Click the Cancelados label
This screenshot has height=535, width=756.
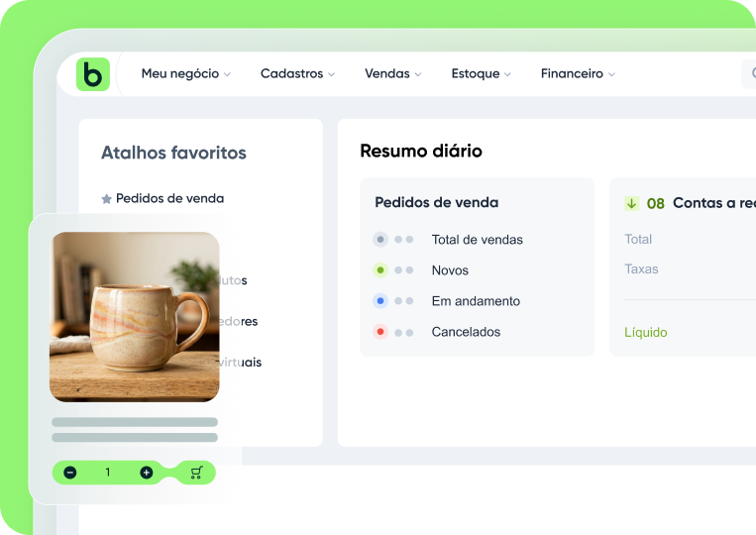(x=466, y=332)
